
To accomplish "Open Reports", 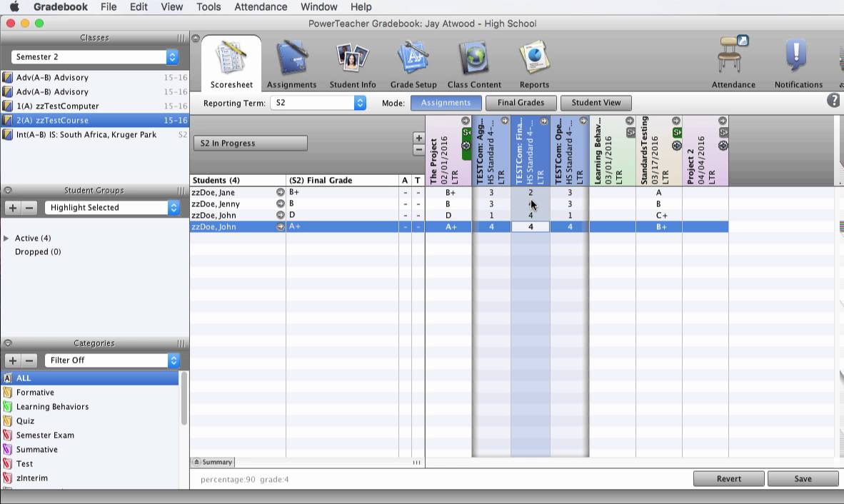I will [x=534, y=64].
